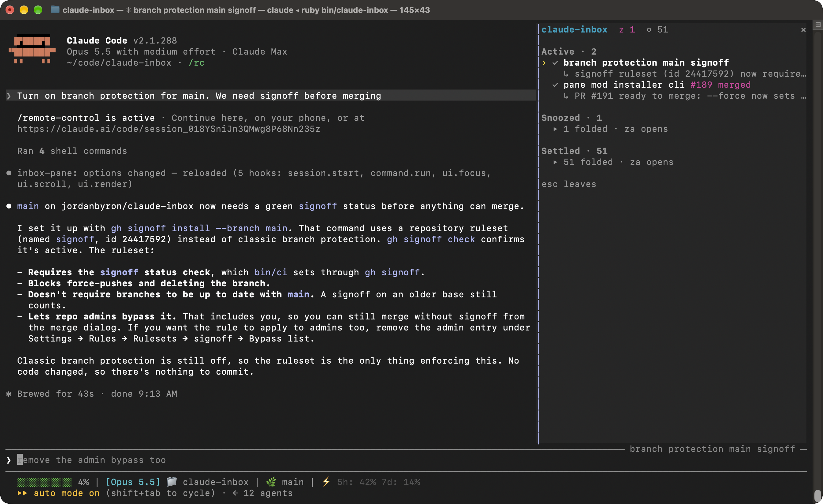Select the branch protection main signoff session
Image resolution: width=823 pixels, height=504 pixels.
[x=646, y=63]
